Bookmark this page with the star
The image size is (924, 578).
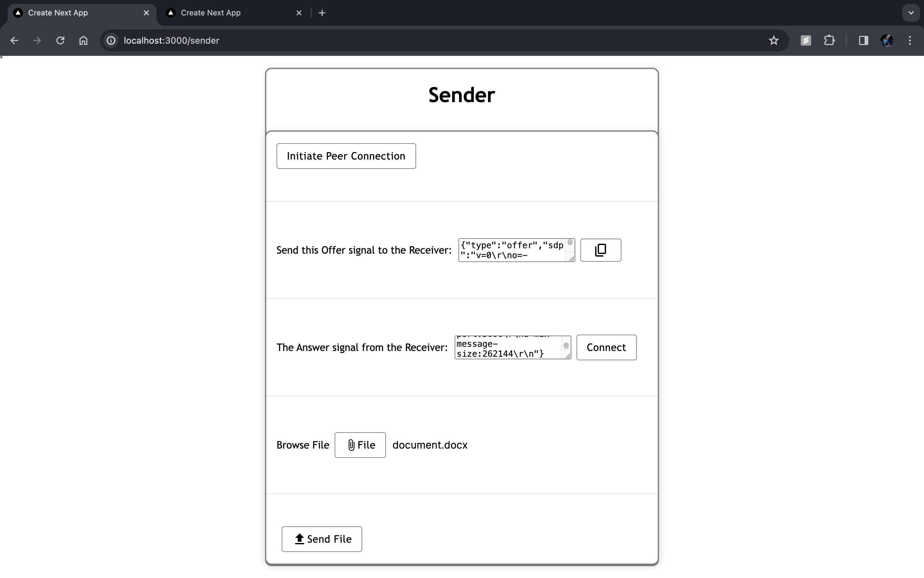[x=774, y=40]
